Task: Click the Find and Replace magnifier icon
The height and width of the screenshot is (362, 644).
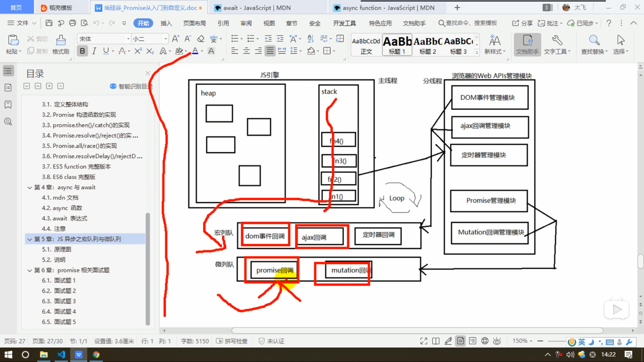Action: 594,41
